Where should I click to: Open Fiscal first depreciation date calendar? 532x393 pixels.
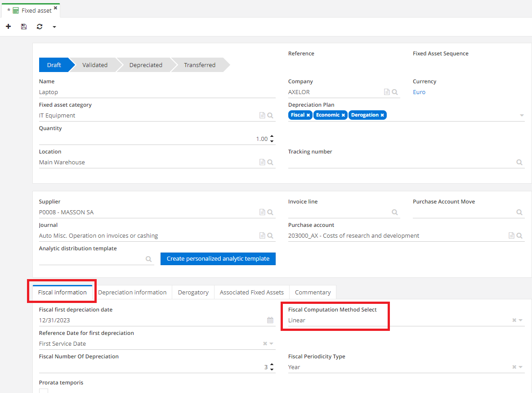pyautogui.click(x=270, y=321)
